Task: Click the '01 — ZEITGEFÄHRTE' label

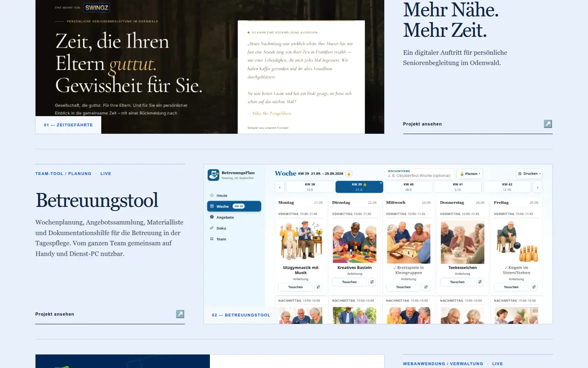Action: [68, 125]
